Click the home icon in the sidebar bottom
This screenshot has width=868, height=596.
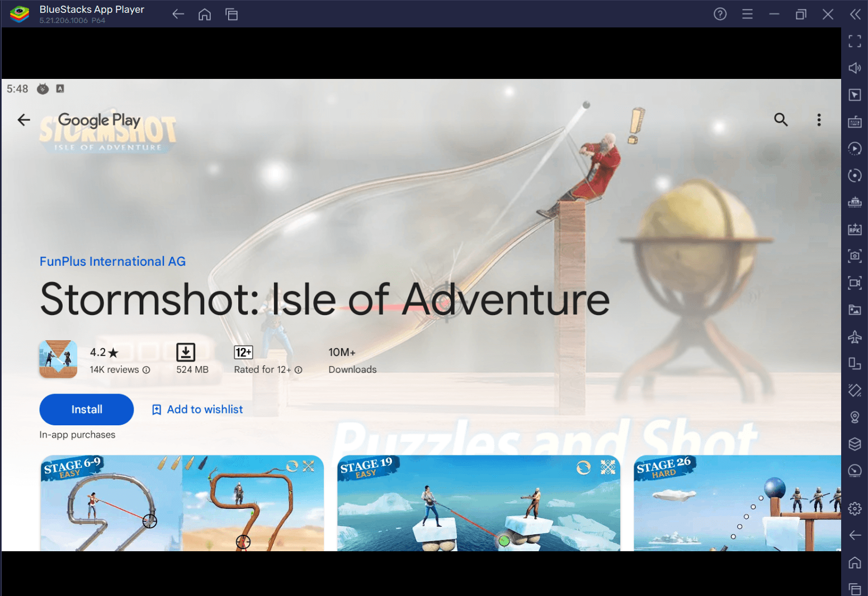pyautogui.click(x=855, y=562)
